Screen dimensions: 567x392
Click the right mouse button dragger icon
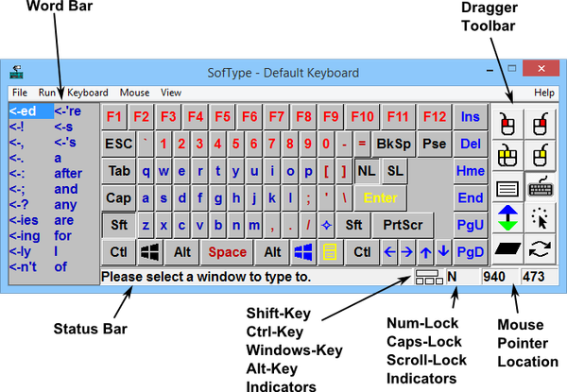coord(540,124)
